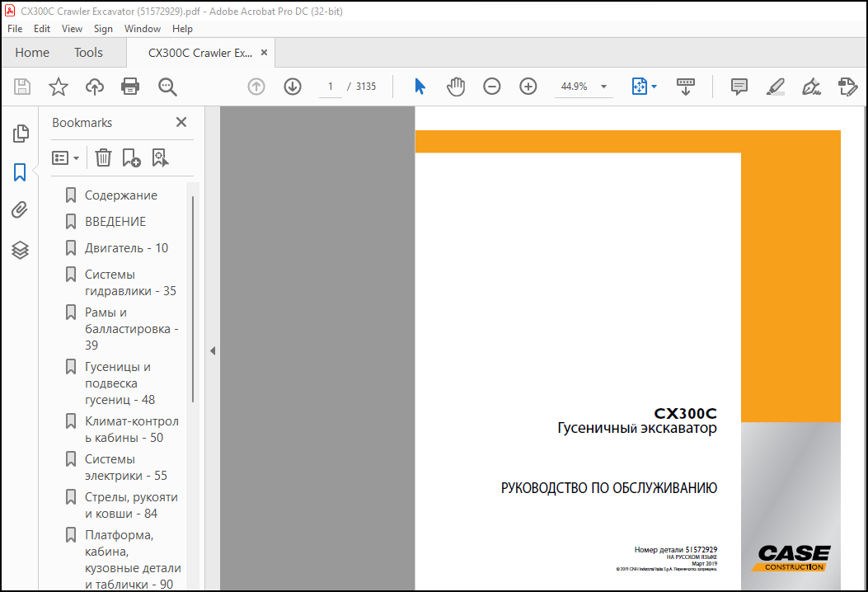Screen dimensions: 868x592
Task: Click the Save file icon
Action: point(22,87)
